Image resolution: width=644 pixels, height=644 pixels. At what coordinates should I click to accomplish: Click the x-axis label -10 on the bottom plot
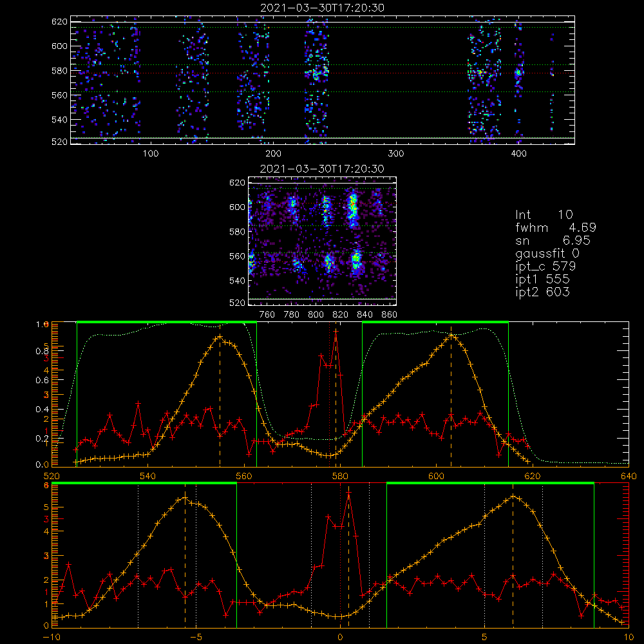click(x=52, y=638)
